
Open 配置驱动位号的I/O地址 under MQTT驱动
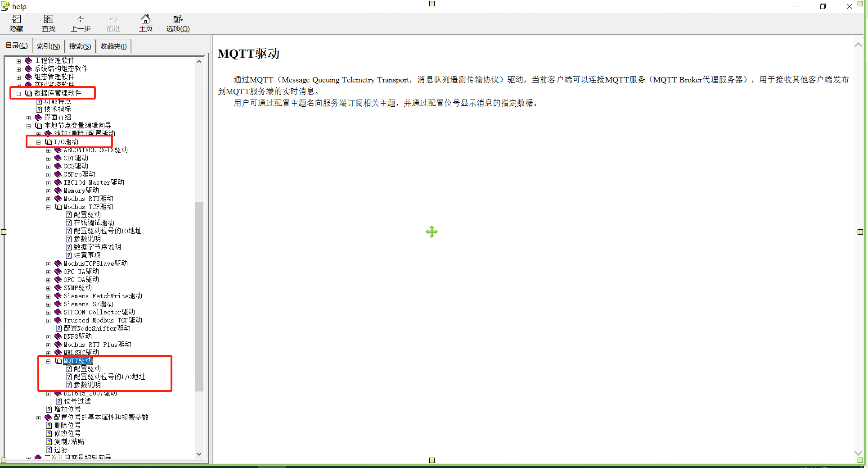click(109, 377)
